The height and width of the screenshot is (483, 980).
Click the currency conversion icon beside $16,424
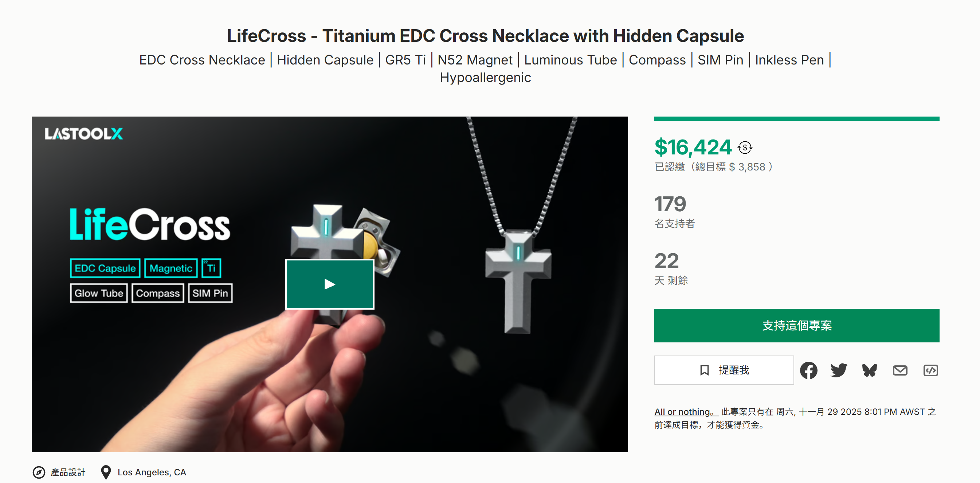745,148
